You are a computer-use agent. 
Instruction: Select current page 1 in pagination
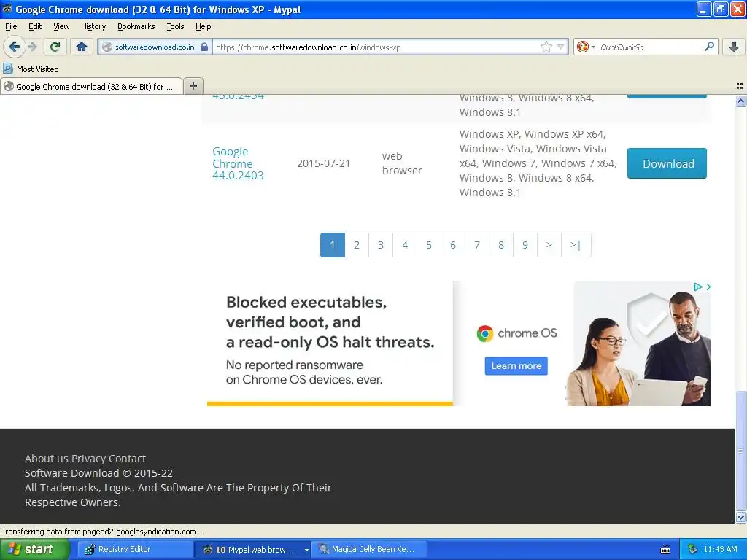click(x=333, y=245)
